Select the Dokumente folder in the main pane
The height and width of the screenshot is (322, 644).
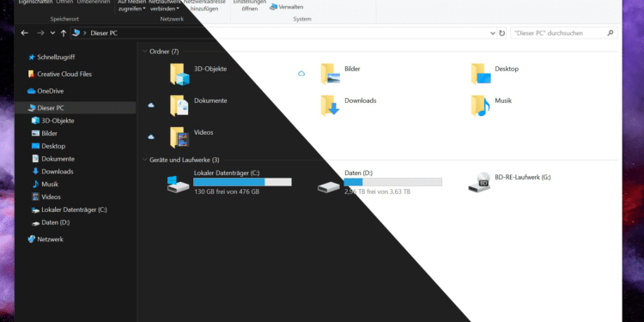pos(198,106)
